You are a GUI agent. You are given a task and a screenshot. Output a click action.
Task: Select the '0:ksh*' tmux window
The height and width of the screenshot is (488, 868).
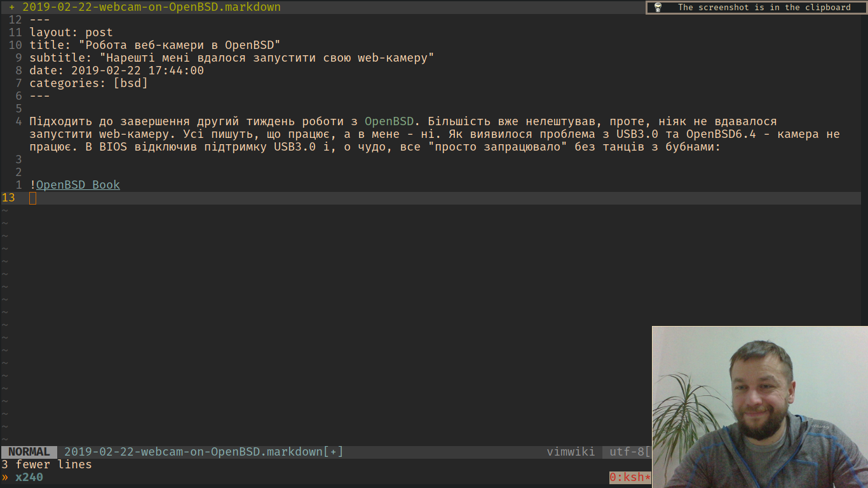[630, 477]
